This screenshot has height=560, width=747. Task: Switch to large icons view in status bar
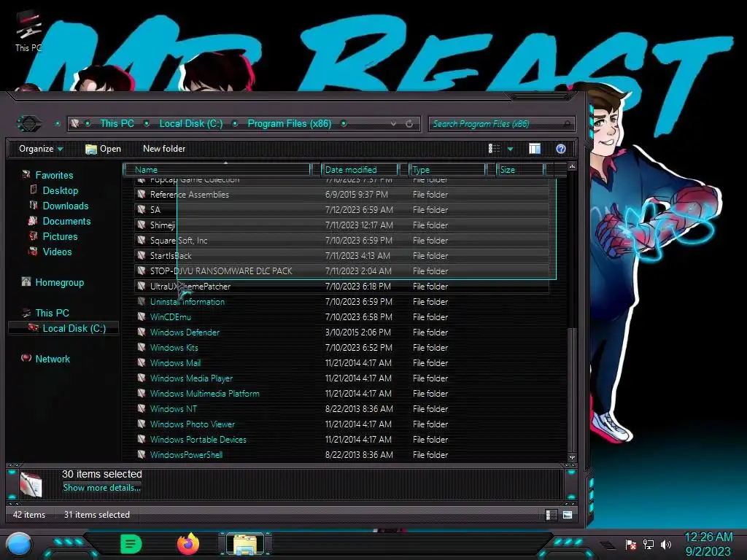click(568, 515)
